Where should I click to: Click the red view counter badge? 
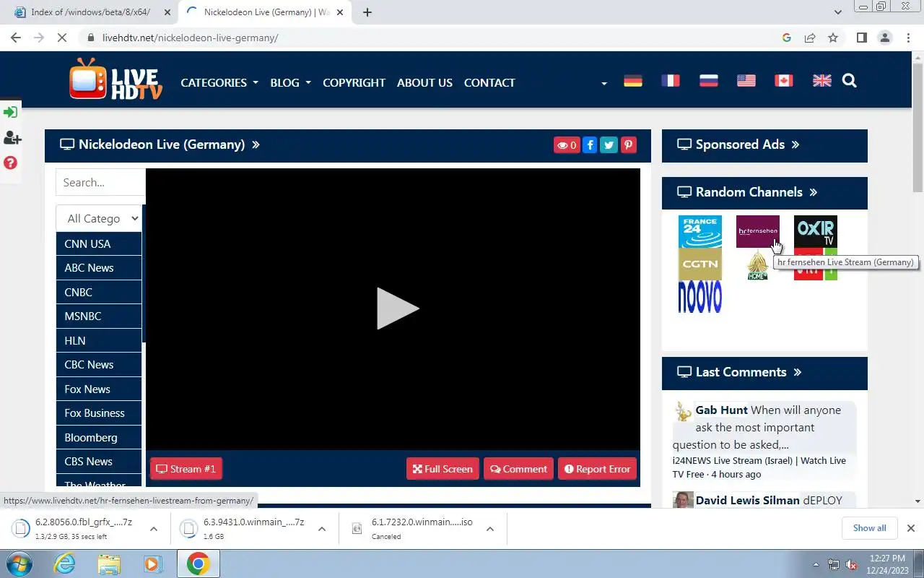click(567, 145)
